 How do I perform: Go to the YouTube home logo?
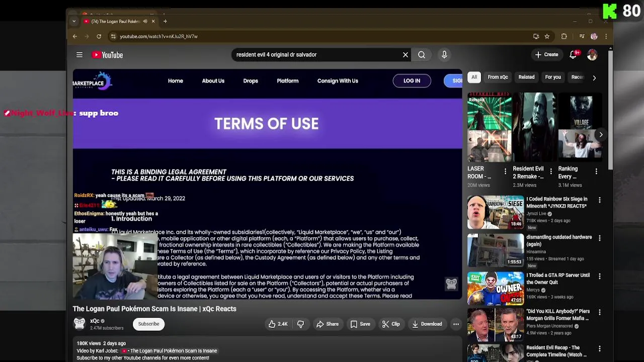(107, 55)
